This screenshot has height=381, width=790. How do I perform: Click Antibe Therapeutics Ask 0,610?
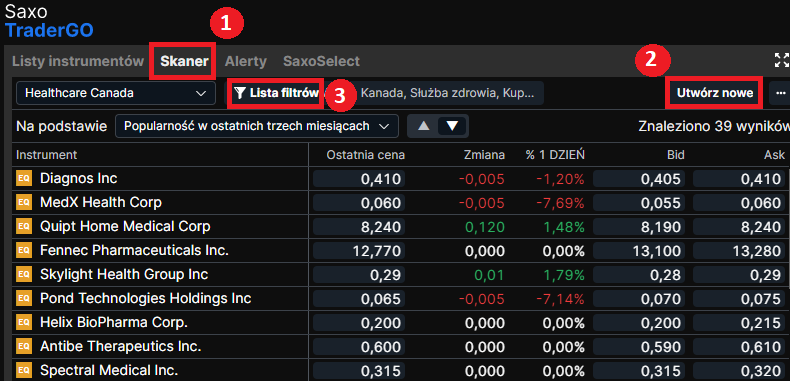coord(740,347)
